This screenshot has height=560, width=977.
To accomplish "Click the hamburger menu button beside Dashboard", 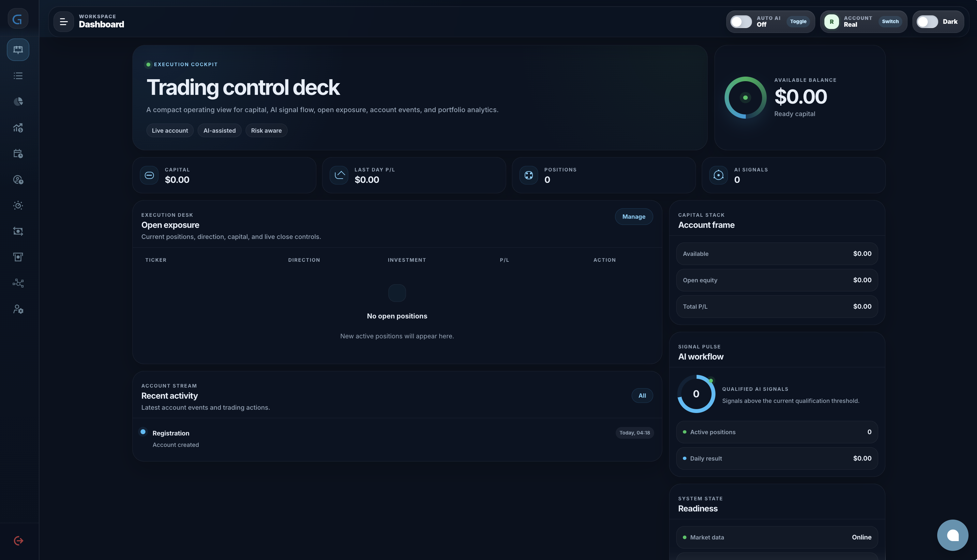I will pyautogui.click(x=64, y=22).
